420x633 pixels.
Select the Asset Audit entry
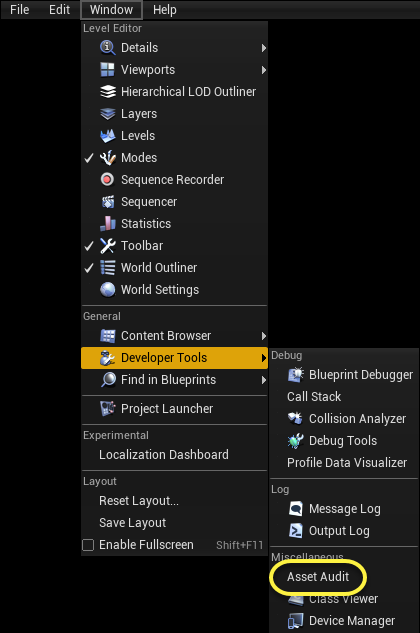[x=318, y=576]
